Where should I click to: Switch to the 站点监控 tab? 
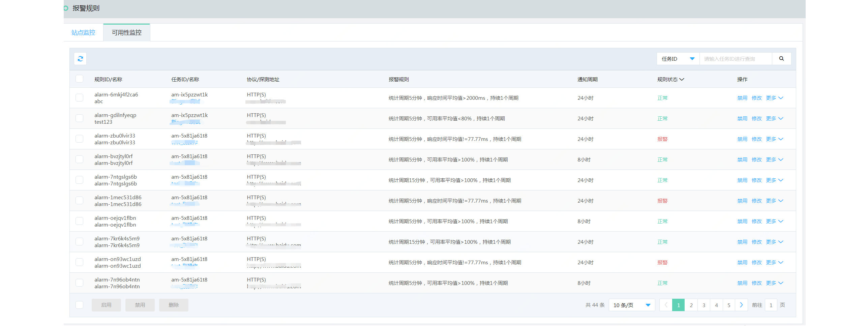(83, 32)
